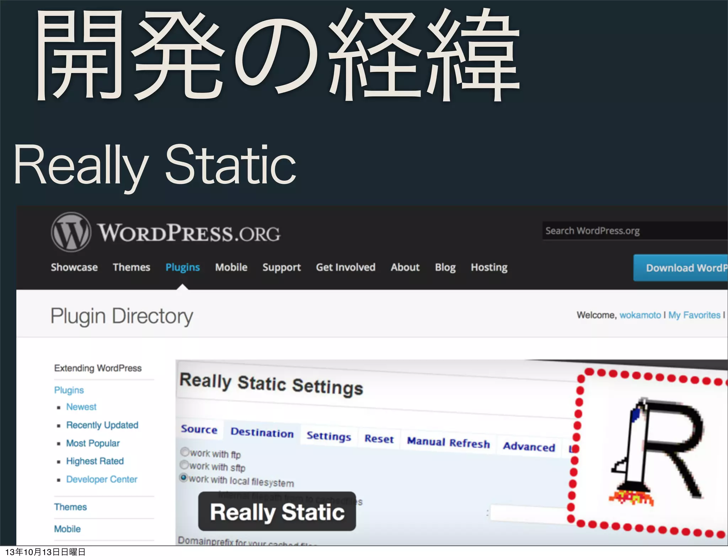
Task: Open the Most Popular plugins link
Action: click(x=93, y=443)
